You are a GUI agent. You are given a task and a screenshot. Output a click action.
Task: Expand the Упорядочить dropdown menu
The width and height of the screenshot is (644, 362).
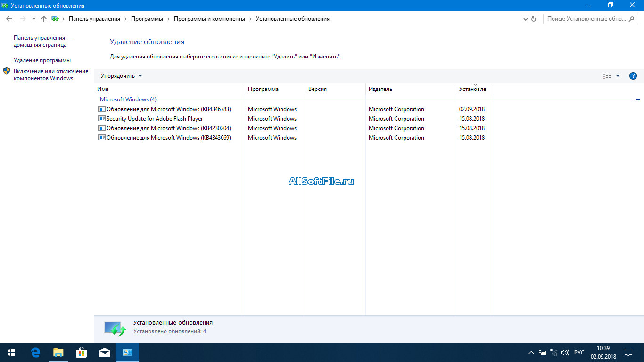click(121, 76)
